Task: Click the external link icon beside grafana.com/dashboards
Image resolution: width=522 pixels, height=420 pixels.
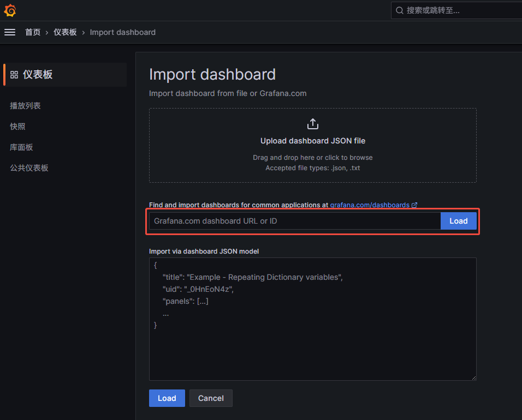Action: click(x=414, y=205)
